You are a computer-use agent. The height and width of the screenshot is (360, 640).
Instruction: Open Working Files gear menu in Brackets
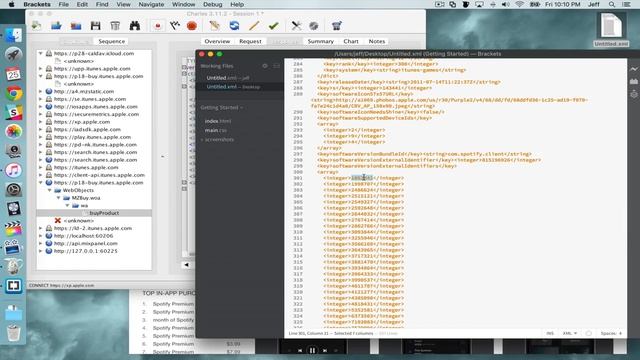tap(265, 66)
